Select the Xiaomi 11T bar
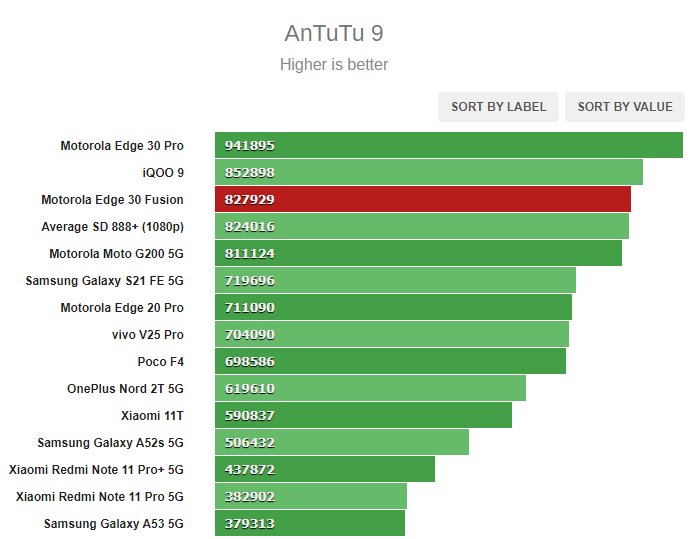 363,415
